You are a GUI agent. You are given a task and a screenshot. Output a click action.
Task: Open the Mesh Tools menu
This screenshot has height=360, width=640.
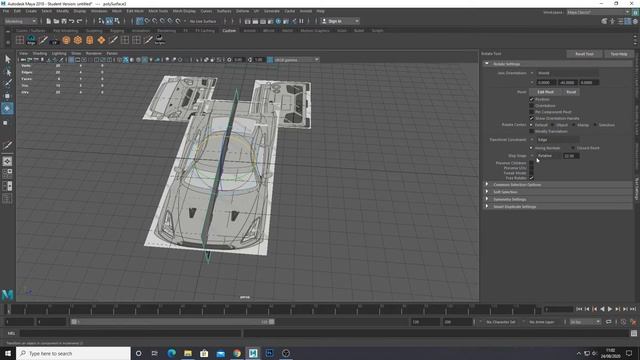158,11
